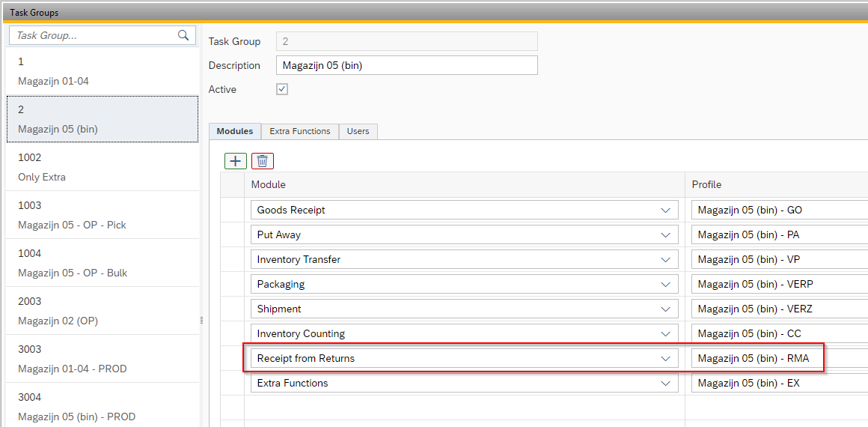Open the Inventory Counting module dropdown
868x427 pixels.
pos(665,334)
